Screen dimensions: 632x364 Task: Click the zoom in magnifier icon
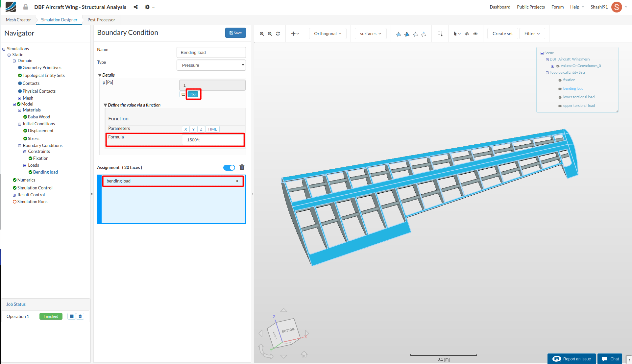(x=262, y=34)
